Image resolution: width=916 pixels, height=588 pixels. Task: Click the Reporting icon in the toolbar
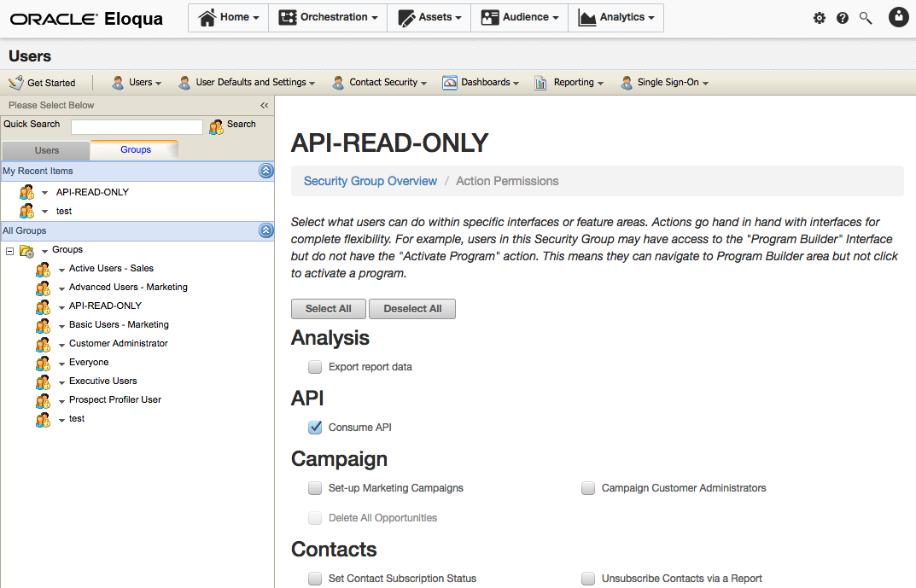(x=540, y=82)
